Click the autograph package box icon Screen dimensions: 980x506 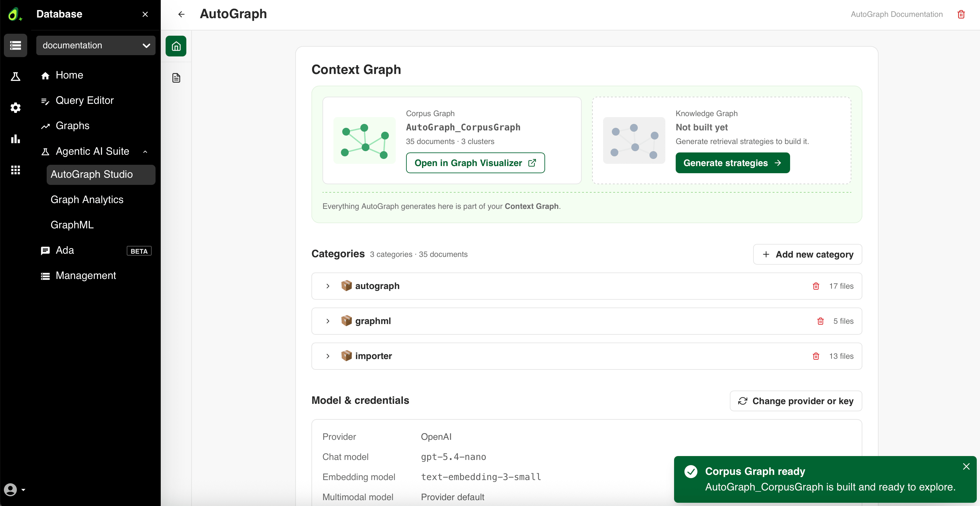(346, 285)
